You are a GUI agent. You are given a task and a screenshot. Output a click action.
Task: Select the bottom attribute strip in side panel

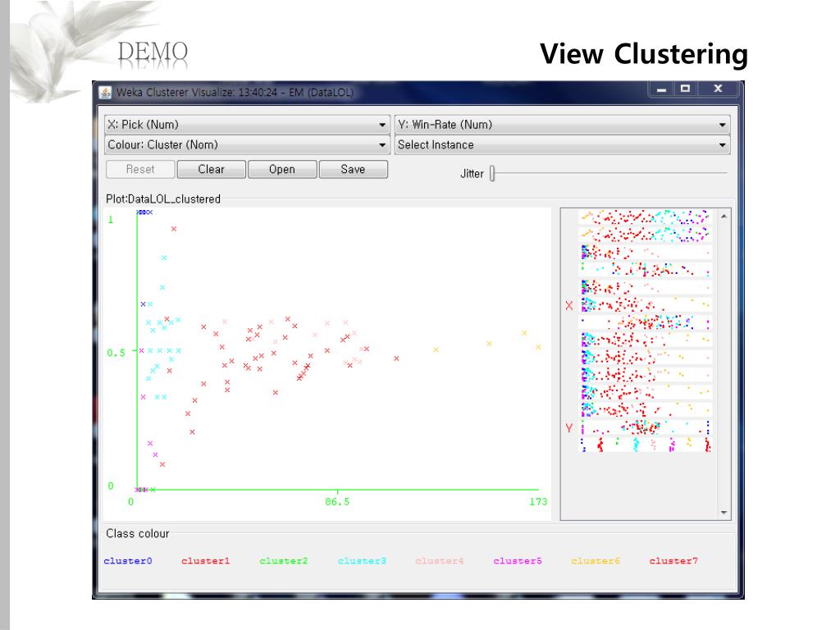tap(646, 445)
